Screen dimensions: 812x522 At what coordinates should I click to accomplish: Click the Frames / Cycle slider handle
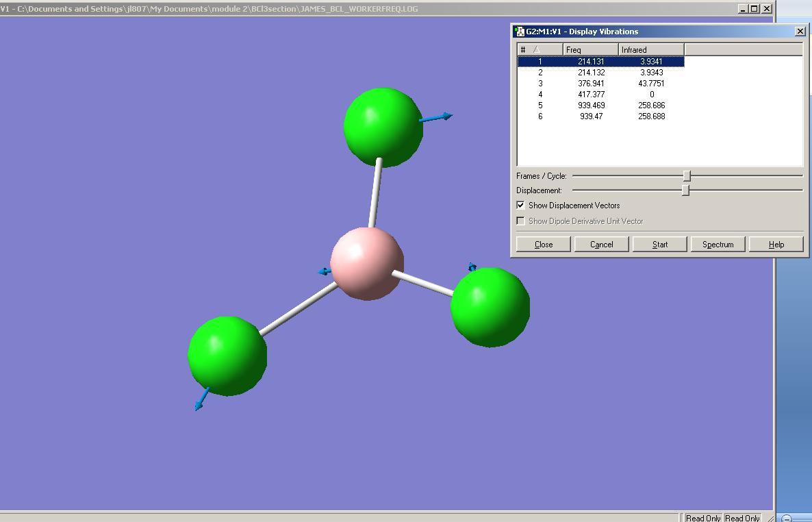687,176
